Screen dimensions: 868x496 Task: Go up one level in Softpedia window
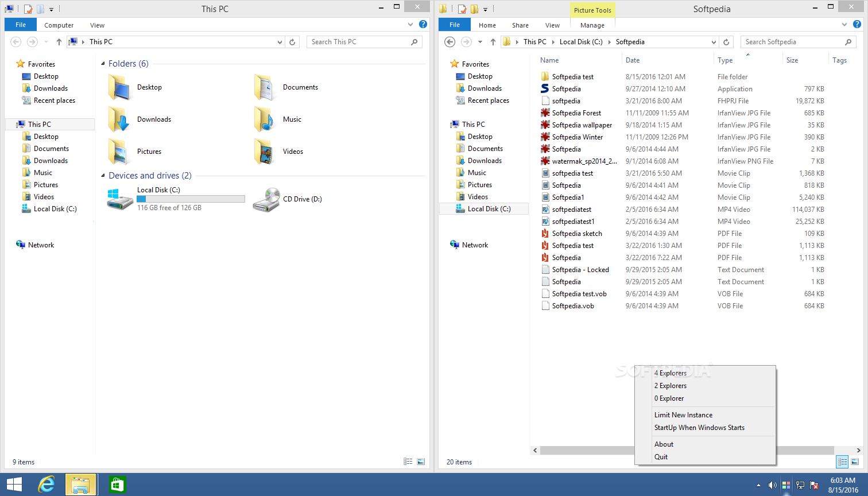[493, 42]
